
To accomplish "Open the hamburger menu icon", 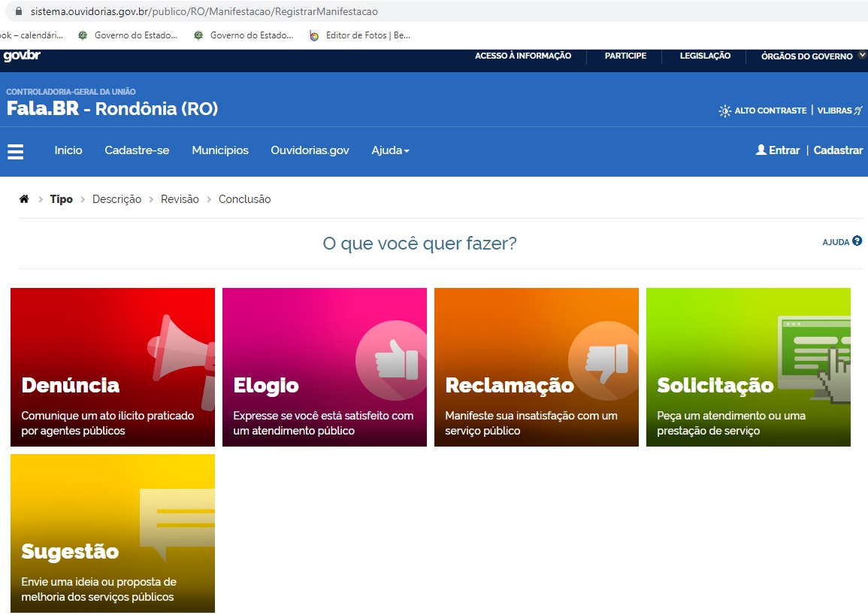I will 16,151.
